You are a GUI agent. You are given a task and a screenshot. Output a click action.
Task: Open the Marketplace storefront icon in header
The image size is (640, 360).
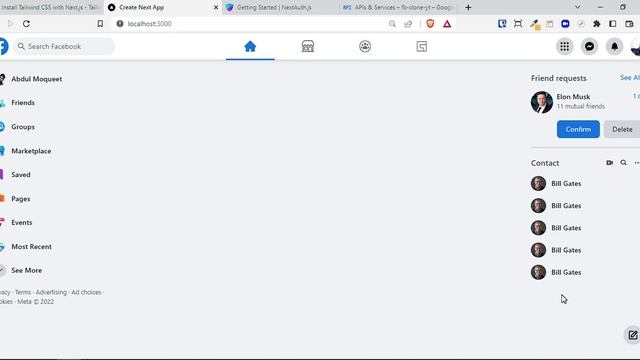(x=308, y=47)
